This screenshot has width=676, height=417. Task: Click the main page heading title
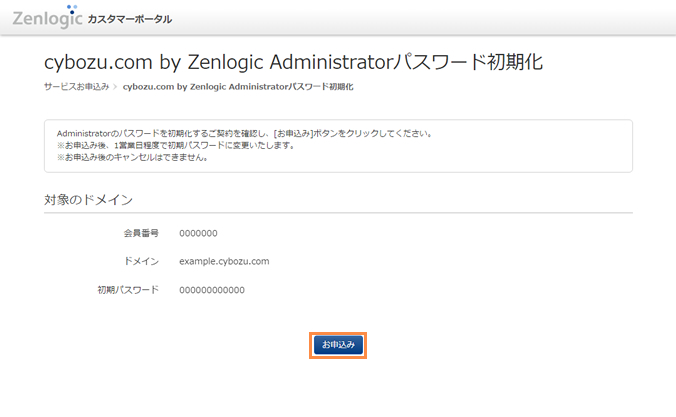click(293, 61)
